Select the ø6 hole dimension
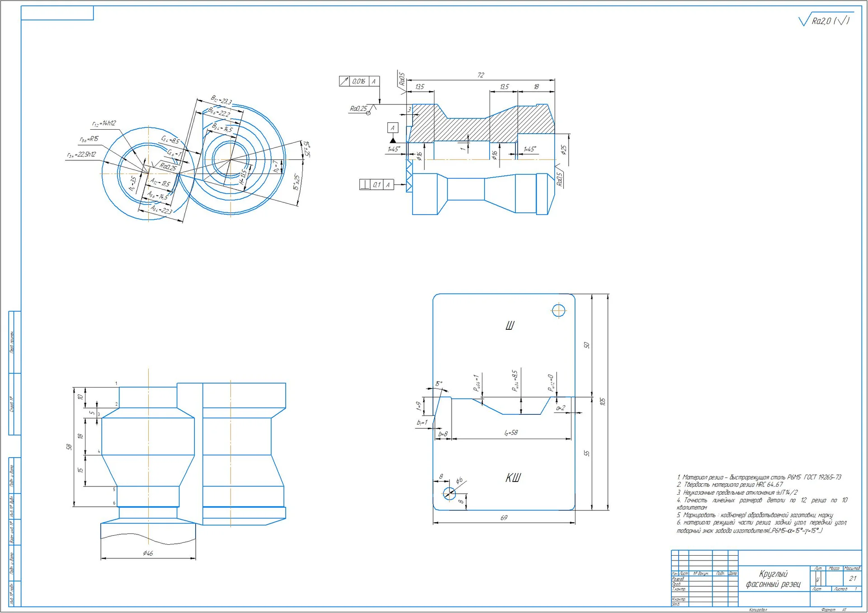This screenshot has width=868, height=613. pyautogui.click(x=459, y=481)
